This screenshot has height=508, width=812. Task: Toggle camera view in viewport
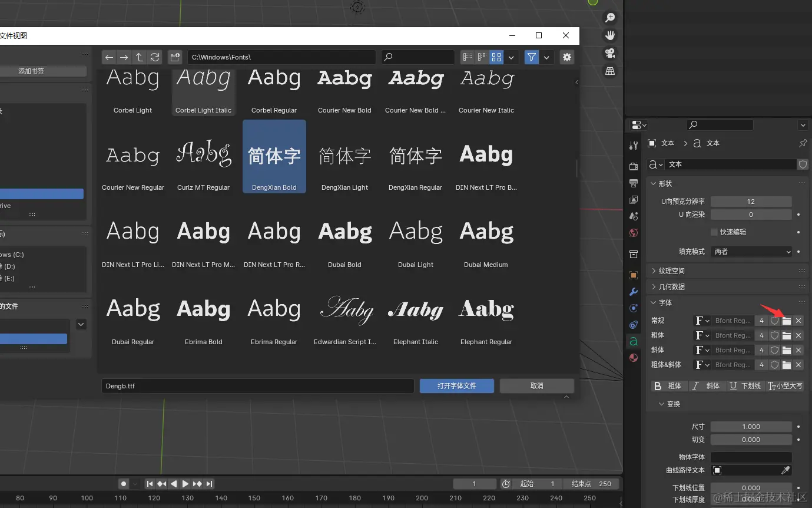tap(610, 53)
